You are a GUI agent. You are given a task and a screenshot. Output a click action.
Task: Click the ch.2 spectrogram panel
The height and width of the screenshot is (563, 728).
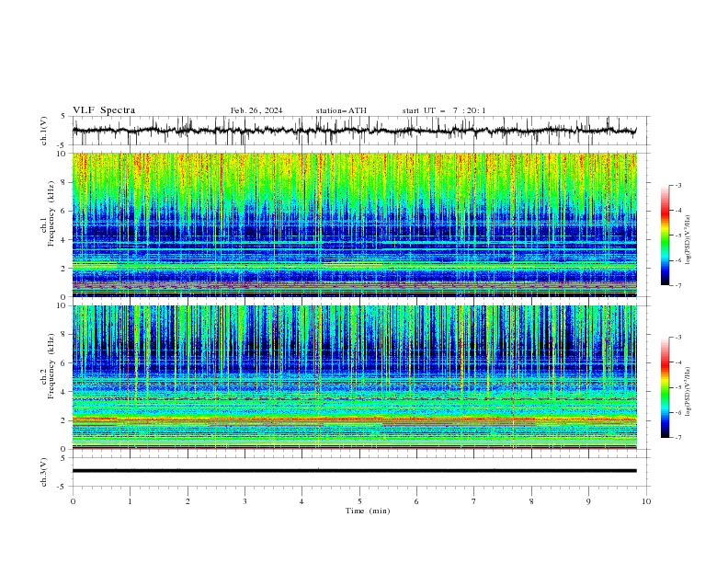tap(354, 377)
